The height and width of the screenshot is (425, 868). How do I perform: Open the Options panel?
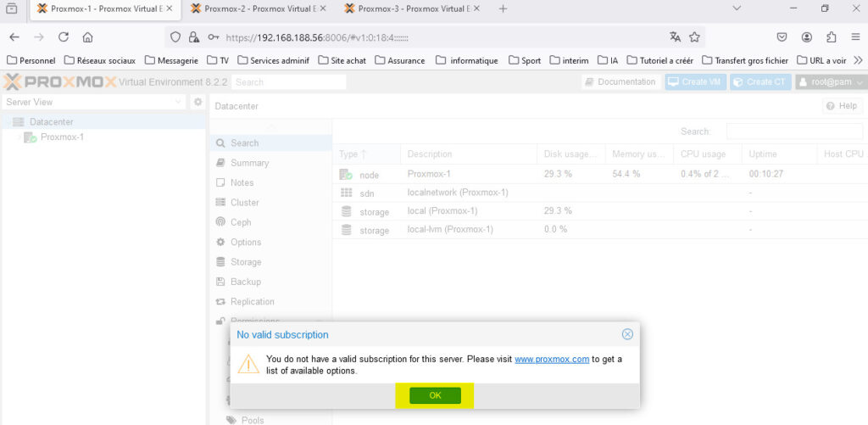[x=270, y=242]
